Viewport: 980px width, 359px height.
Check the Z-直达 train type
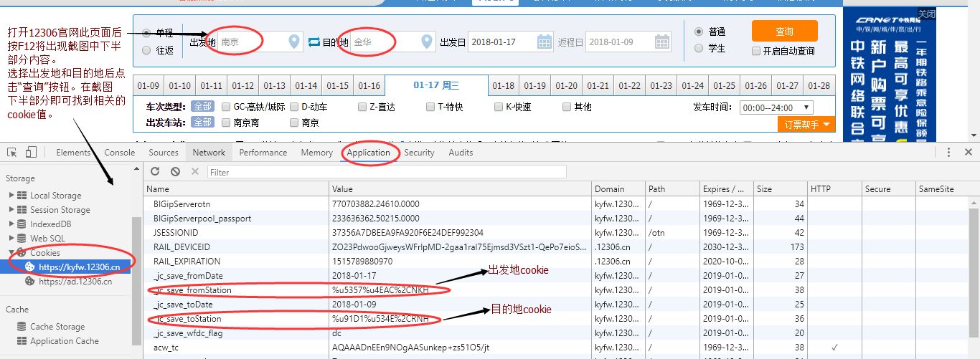pos(362,107)
